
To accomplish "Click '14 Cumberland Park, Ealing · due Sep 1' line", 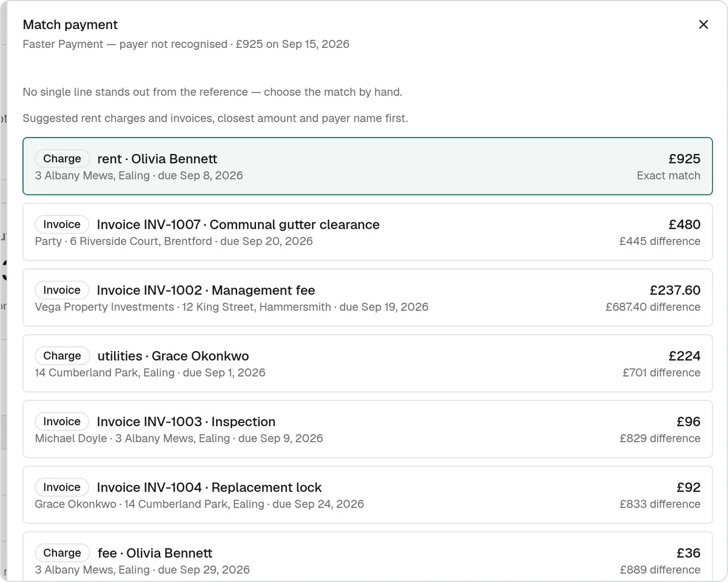I will point(150,373).
